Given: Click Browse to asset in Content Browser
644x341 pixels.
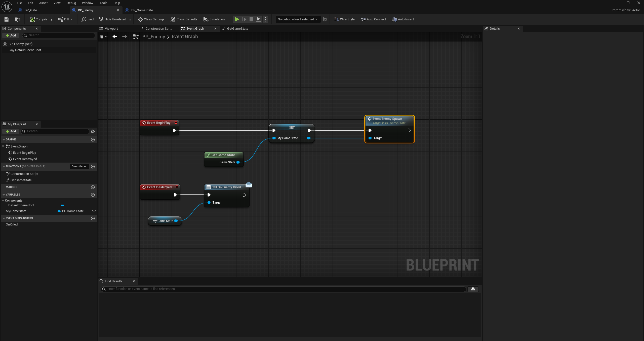Looking at the screenshot, I should pos(17,19).
